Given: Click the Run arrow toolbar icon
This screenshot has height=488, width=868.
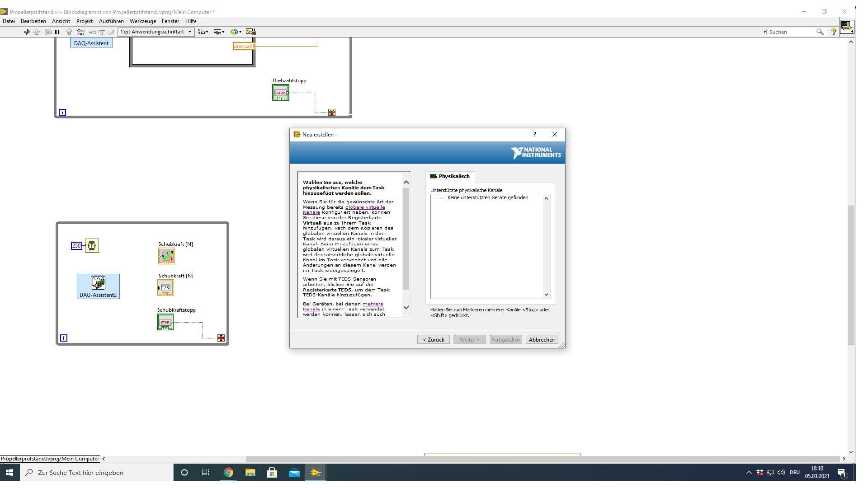Looking at the screenshot, I should tap(27, 32).
